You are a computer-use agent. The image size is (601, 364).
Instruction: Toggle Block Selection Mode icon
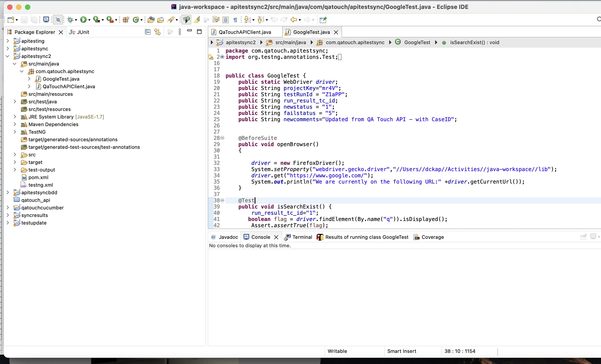(226, 20)
